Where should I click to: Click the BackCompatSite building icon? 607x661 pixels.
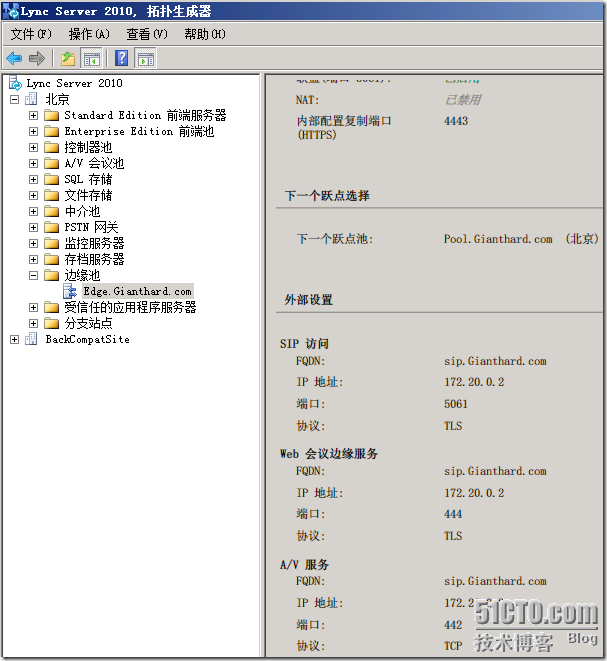31,339
